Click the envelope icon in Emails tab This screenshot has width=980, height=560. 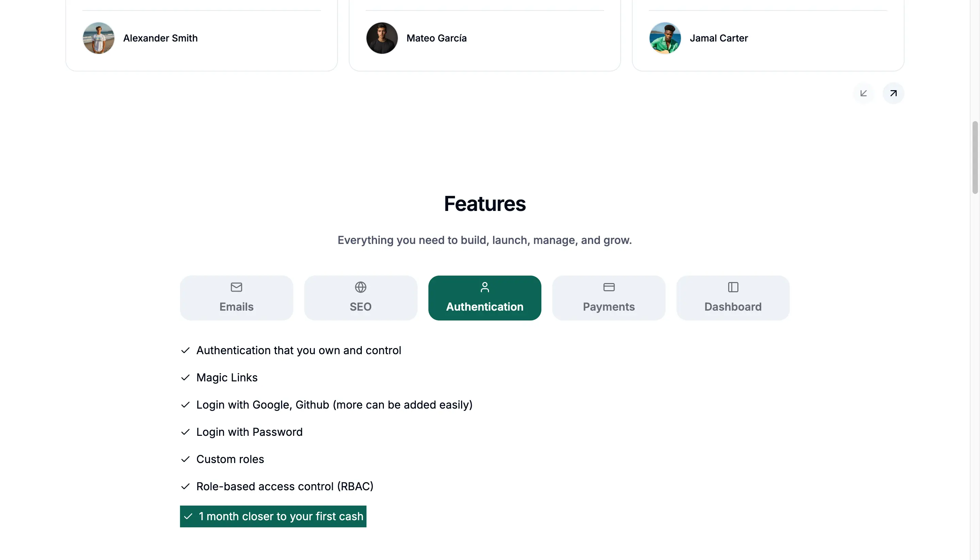pyautogui.click(x=236, y=287)
